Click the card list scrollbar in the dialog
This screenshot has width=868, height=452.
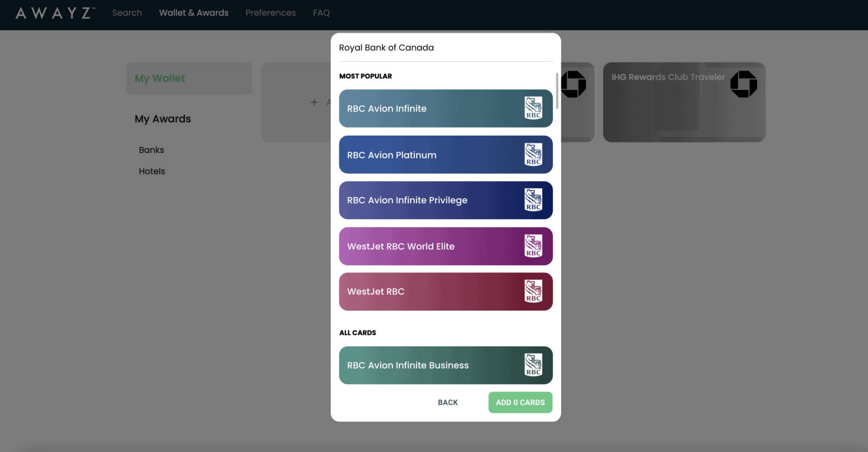click(557, 91)
